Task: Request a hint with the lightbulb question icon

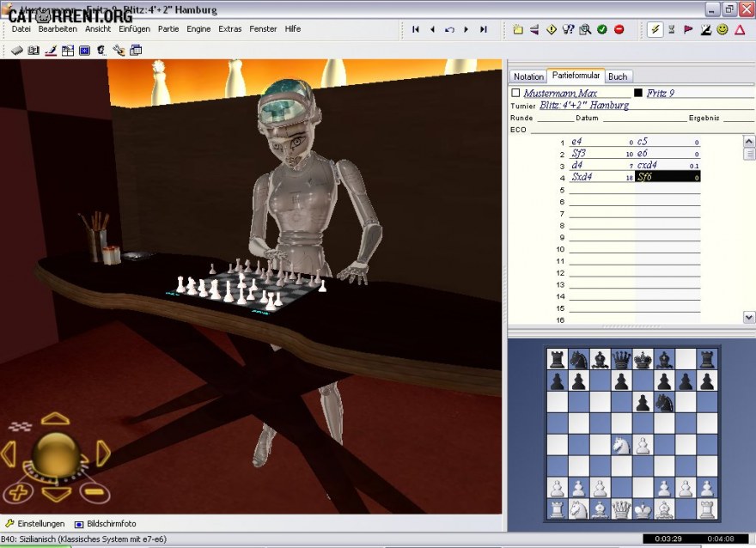Action: pos(569,29)
